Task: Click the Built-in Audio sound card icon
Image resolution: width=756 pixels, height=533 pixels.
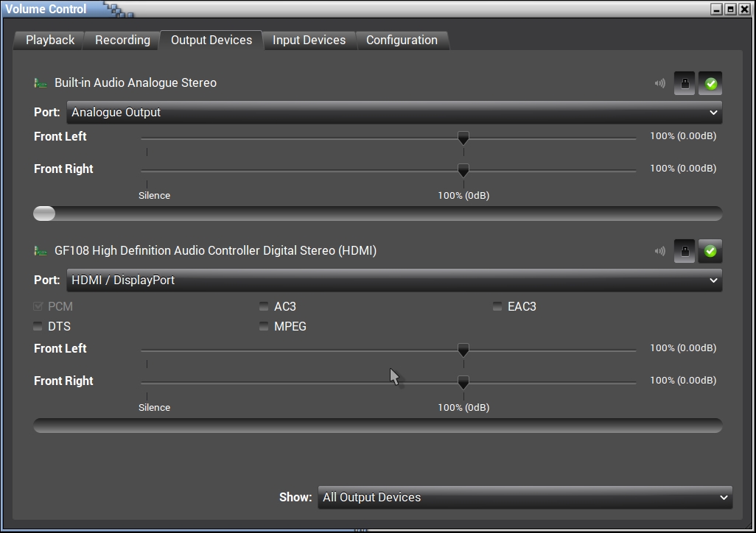Action: click(41, 83)
